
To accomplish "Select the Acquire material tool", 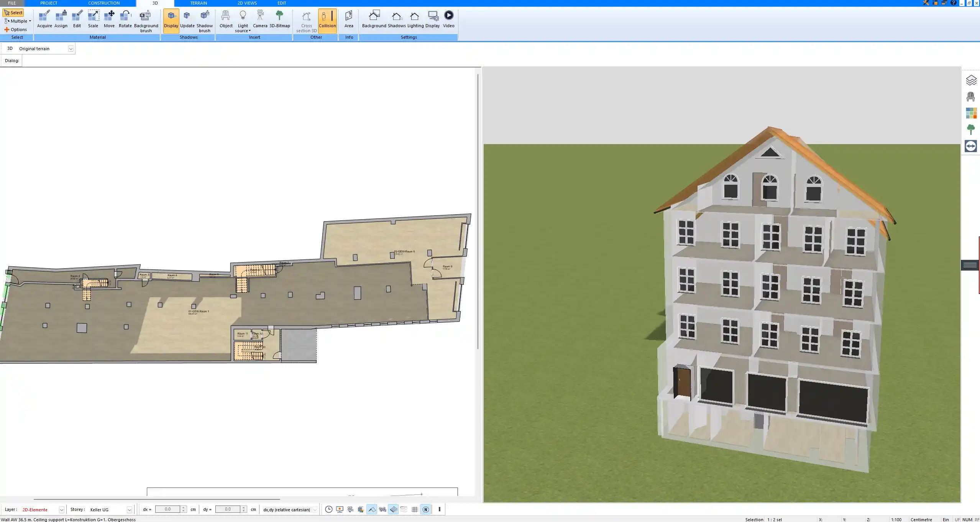I will 44,19.
